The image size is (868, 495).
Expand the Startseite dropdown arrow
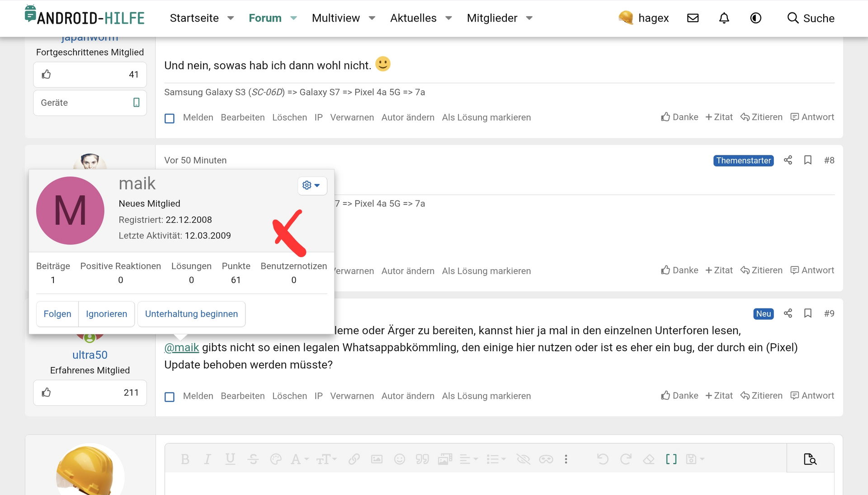tap(231, 18)
